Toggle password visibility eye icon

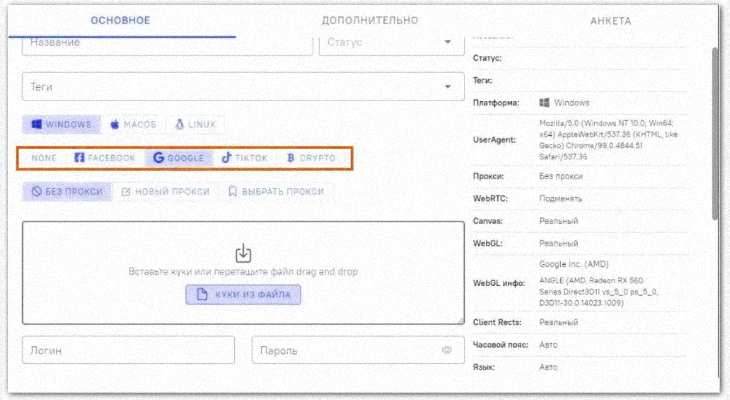[x=447, y=350]
